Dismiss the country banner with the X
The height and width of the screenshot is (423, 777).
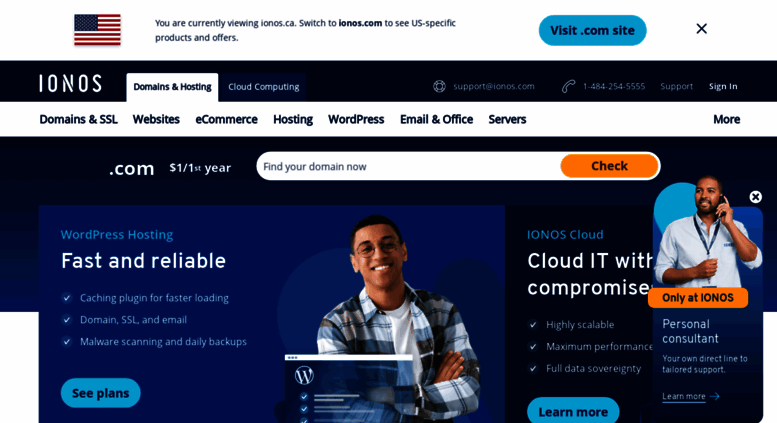pyautogui.click(x=702, y=29)
